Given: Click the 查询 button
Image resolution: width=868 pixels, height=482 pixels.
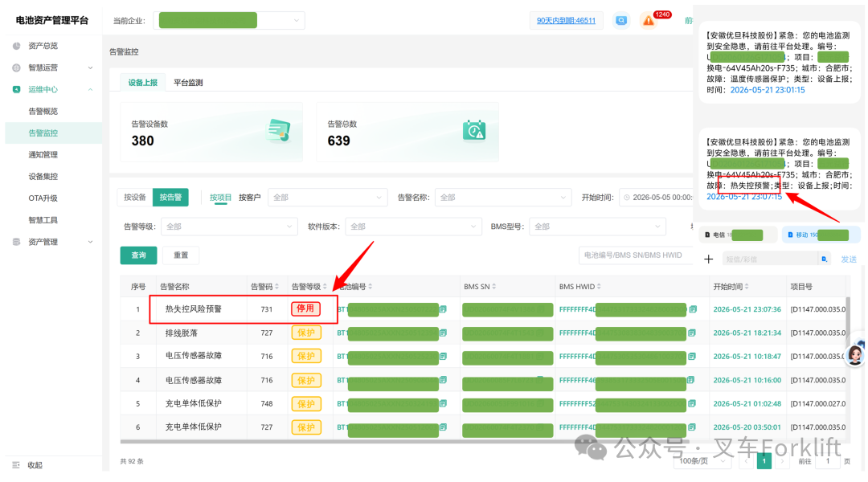Looking at the screenshot, I should 138,255.
